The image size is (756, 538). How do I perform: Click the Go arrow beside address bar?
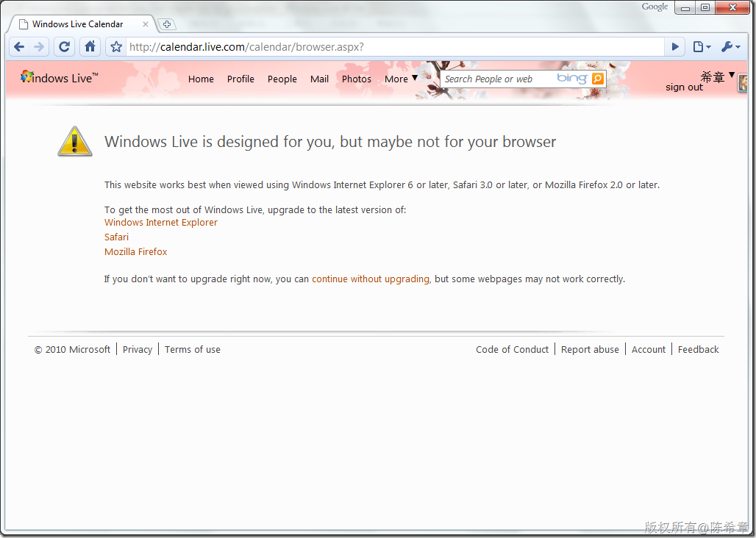[675, 47]
